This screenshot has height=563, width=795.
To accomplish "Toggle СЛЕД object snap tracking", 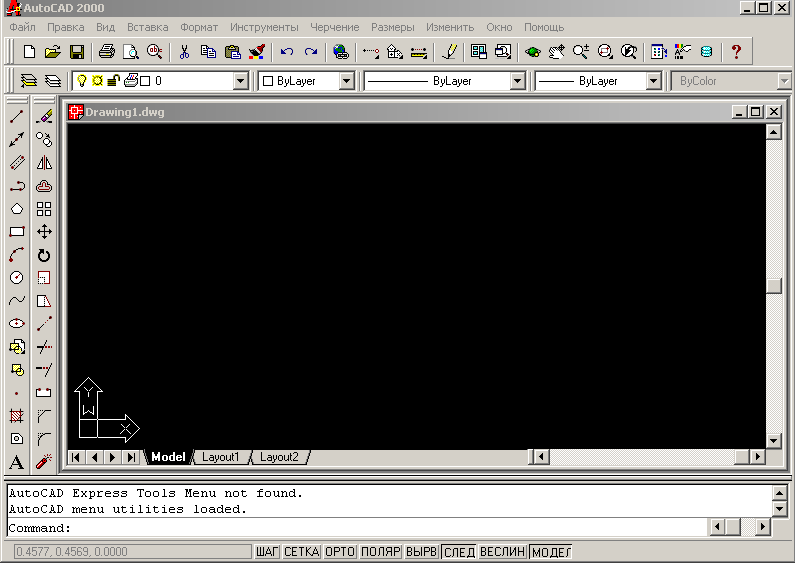I will (459, 552).
